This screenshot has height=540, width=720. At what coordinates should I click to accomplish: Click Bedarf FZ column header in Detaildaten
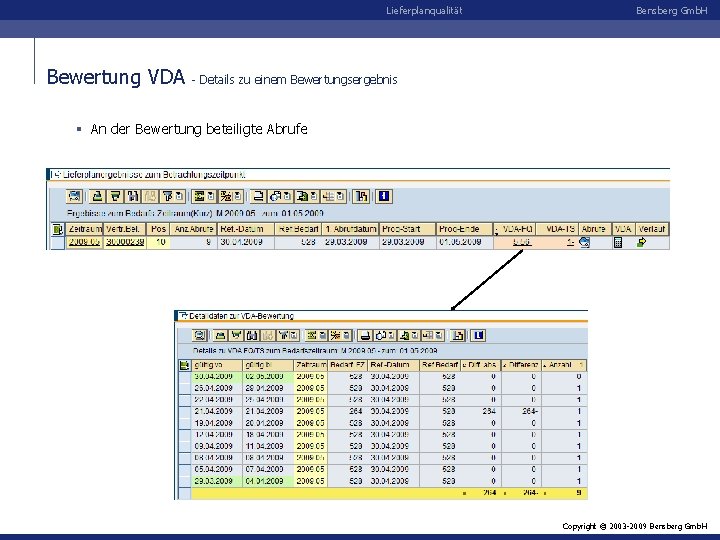(347, 365)
